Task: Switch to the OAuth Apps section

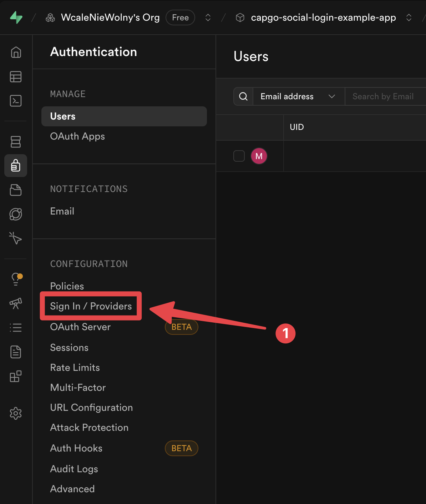Action: pos(77,136)
